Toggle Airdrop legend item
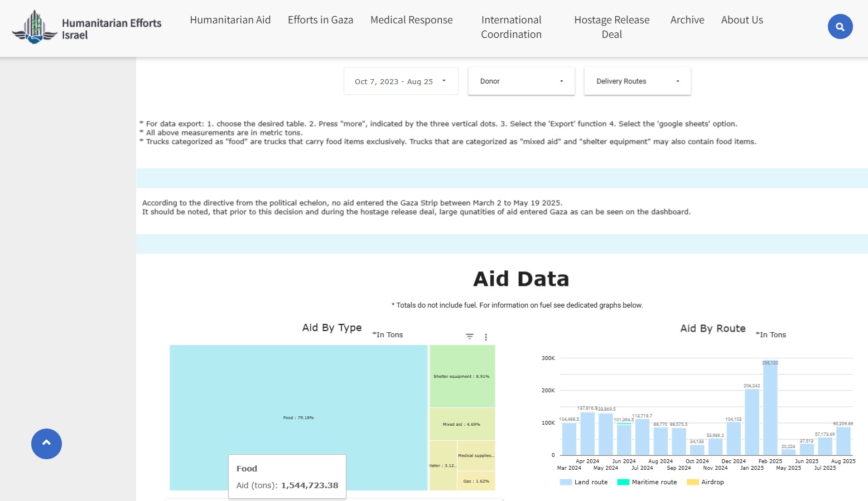 pyautogui.click(x=706, y=482)
